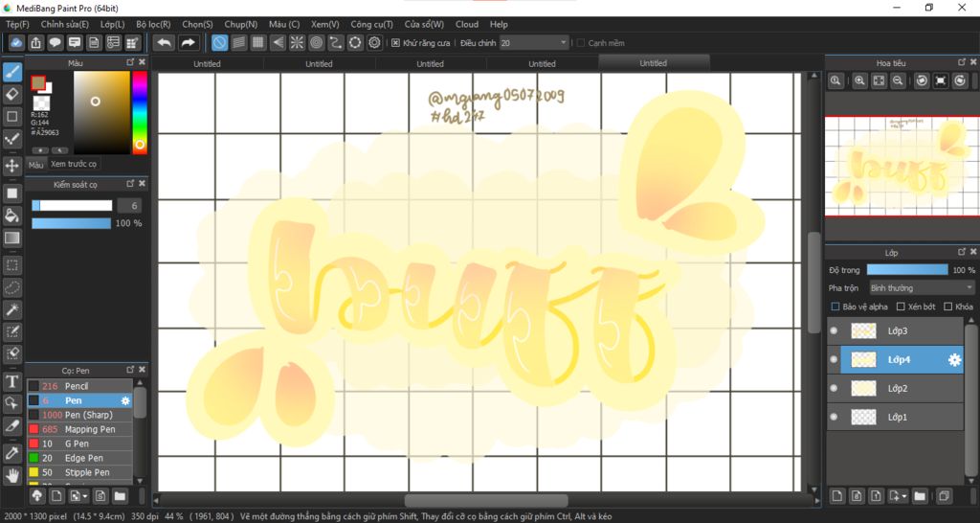Click the Undo arrow in toolbar

click(x=165, y=42)
